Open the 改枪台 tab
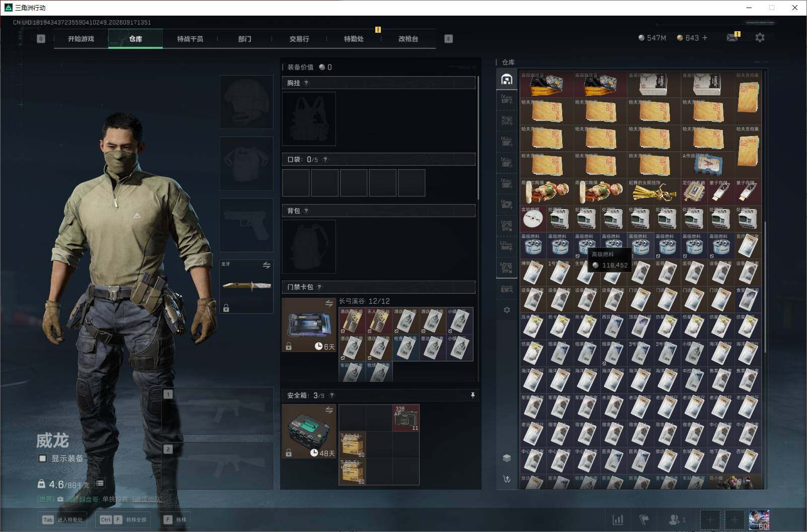Screen dimensions: 807x532 tap(408, 39)
